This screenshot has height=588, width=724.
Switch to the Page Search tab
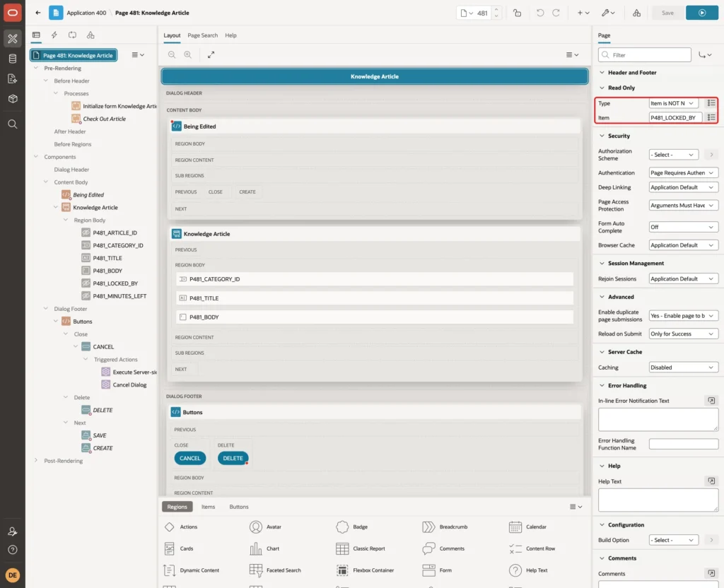click(203, 35)
